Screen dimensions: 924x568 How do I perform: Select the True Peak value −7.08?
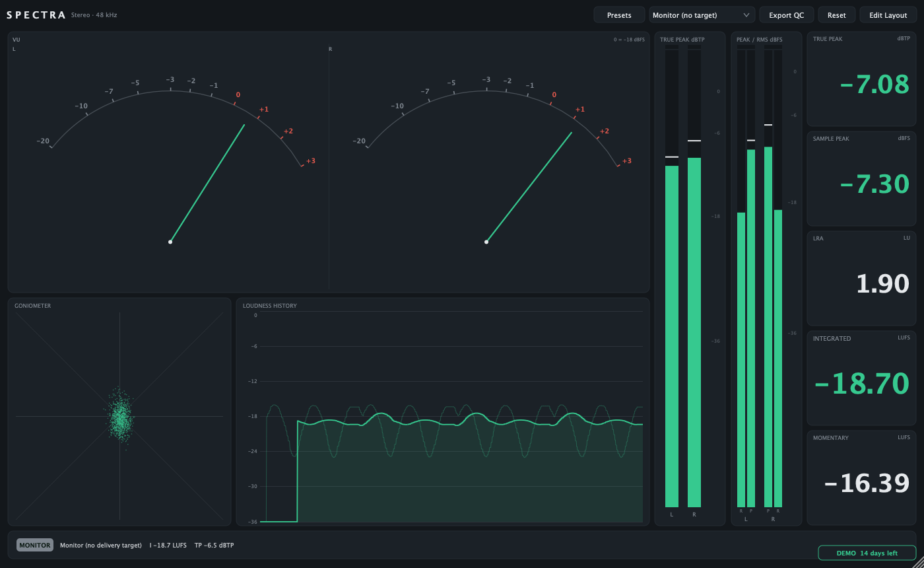click(x=874, y=85)
